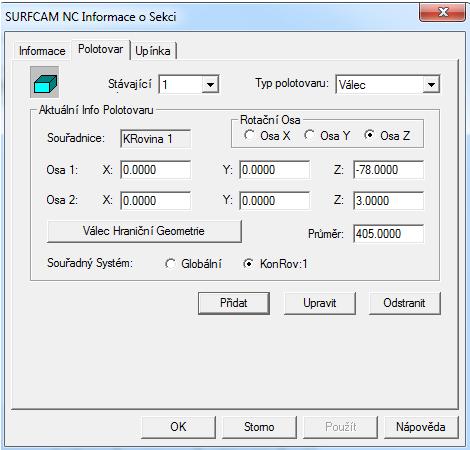Select the Polotovar tab
This screenshot has height=450, width=470.
coord(100,49)
